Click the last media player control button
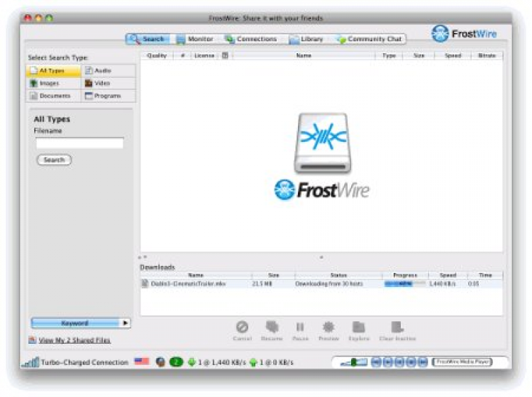532x397 pixels. coord(423,362)
